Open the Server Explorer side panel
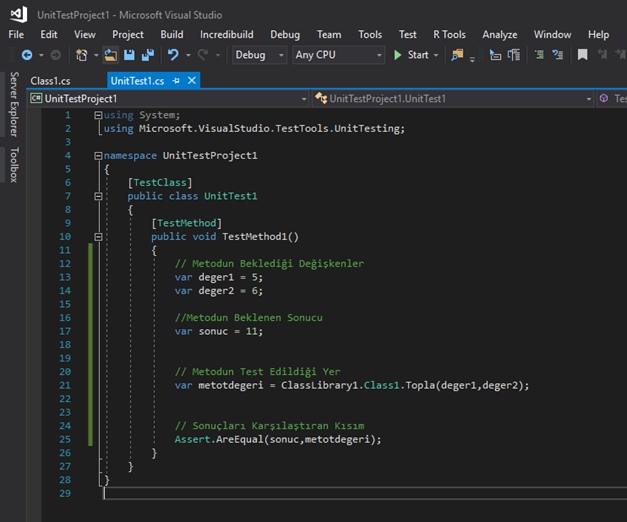 pos(13,105)
